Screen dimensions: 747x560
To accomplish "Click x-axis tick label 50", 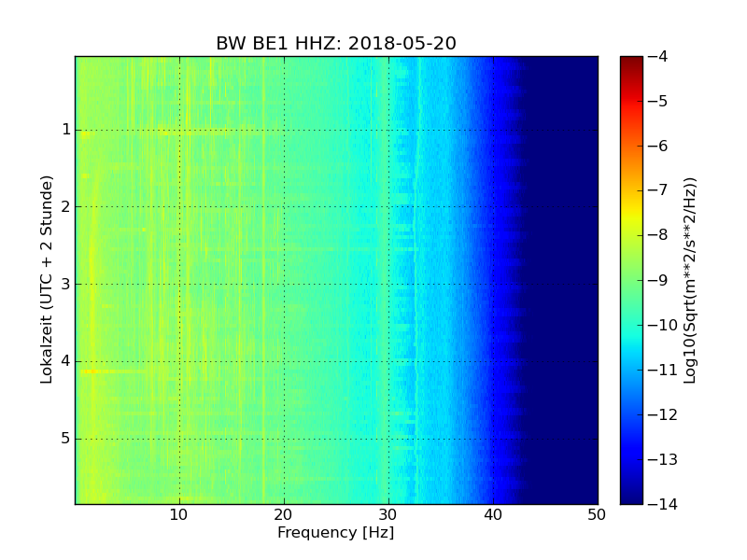I will [x=597, y=515].
